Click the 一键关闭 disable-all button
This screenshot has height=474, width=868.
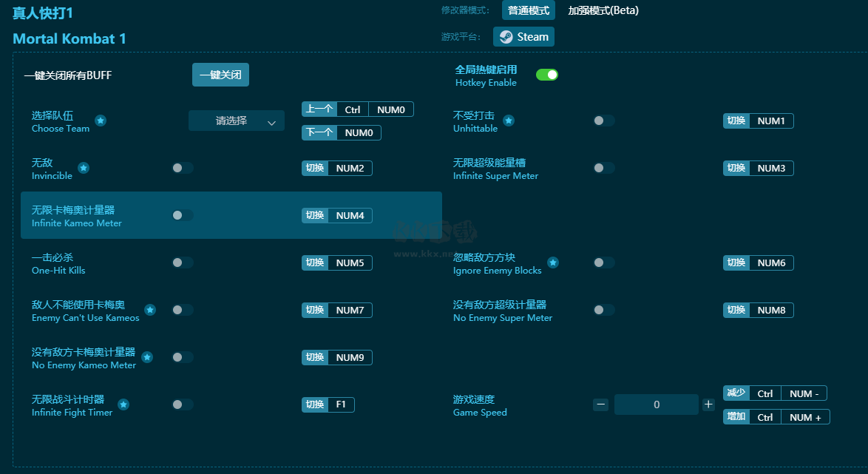[x=220, y=75]
